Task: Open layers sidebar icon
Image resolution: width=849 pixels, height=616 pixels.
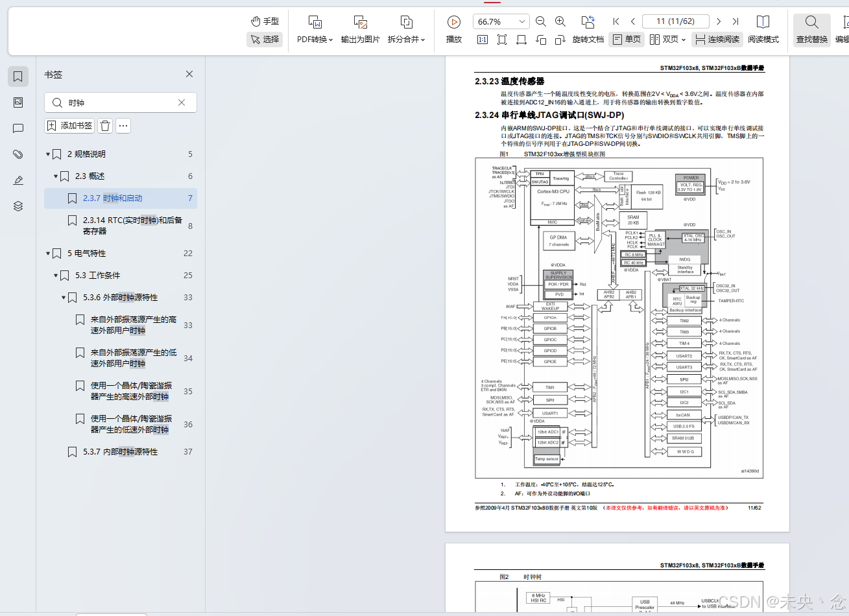Action: click(18, 206)
